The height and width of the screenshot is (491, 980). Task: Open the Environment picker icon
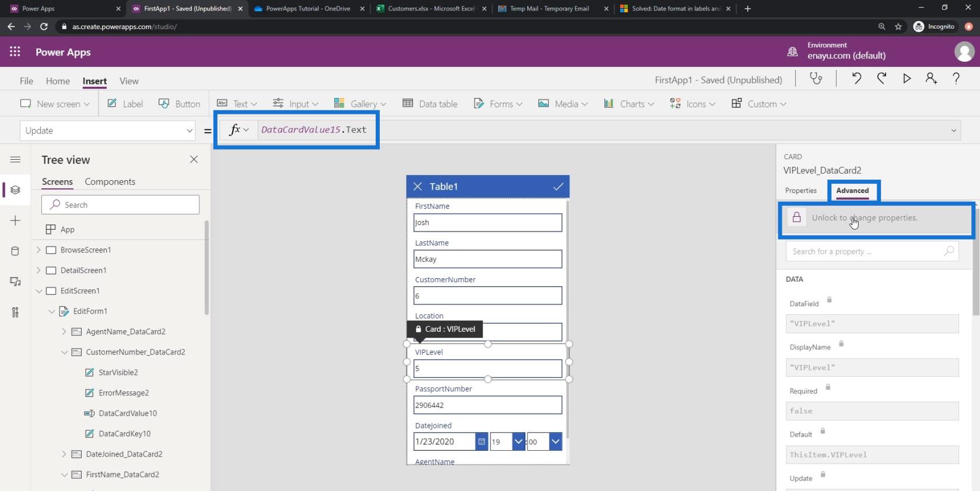click(792, 52)
